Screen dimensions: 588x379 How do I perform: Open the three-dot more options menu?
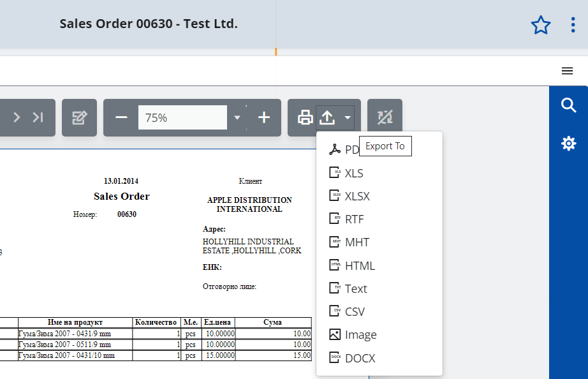coord(573,25)
